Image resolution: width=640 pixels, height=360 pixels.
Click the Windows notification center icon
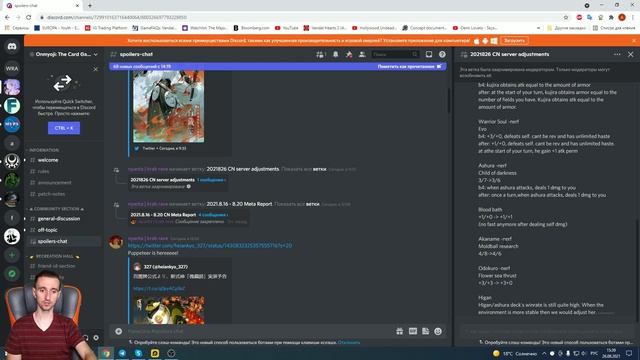pos(629,353)
